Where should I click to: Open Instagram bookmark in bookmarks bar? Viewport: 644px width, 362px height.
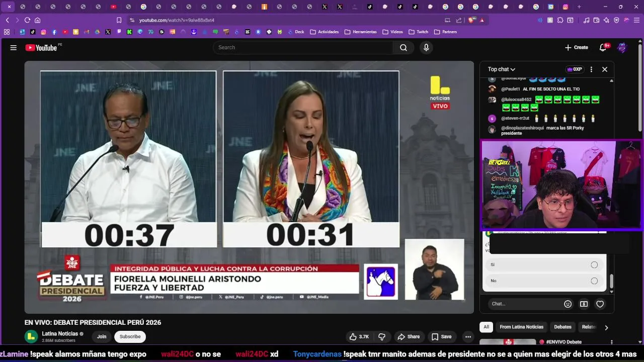43,32
